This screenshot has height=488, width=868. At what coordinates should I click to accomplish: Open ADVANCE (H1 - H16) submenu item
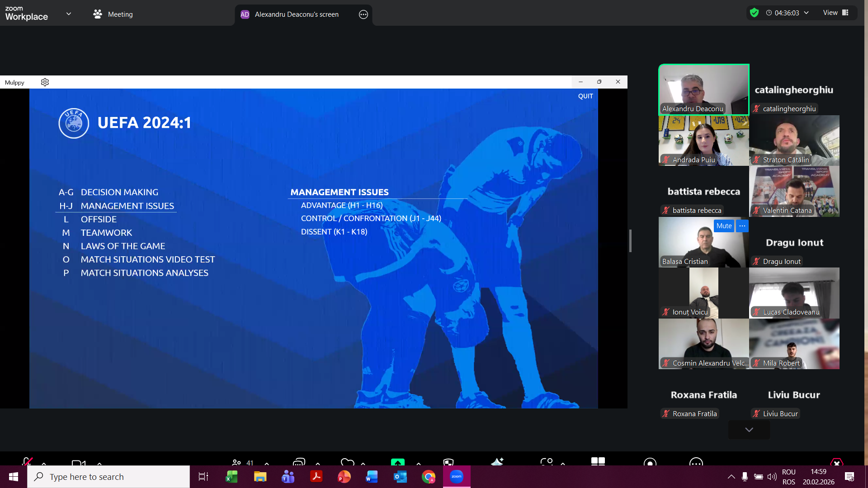pos(341,205)
